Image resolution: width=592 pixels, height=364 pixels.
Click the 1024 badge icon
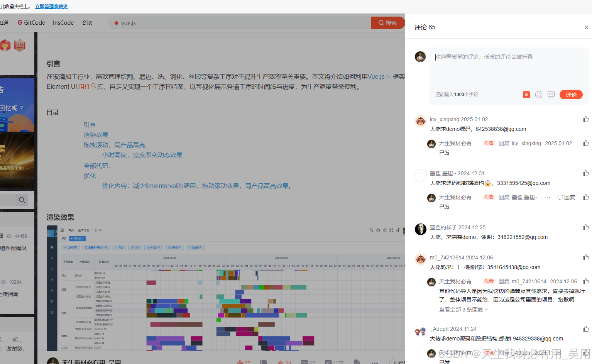pos(20,45)
